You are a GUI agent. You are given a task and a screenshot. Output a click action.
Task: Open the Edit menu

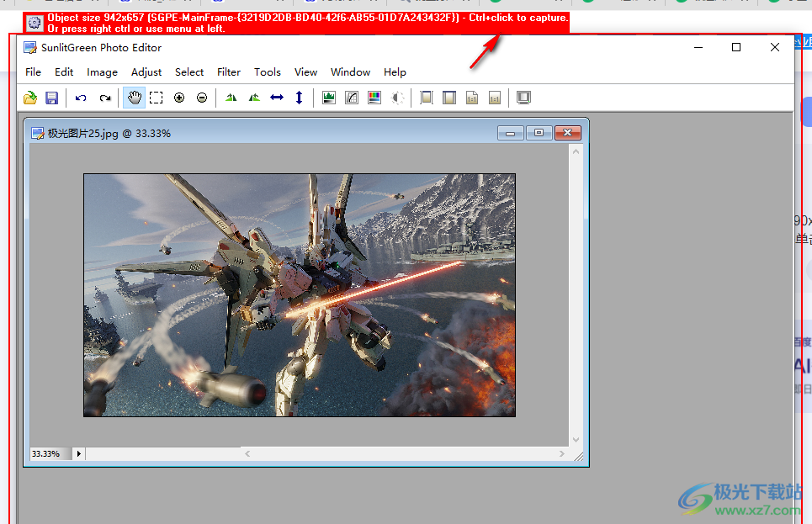tap(64, 72)
